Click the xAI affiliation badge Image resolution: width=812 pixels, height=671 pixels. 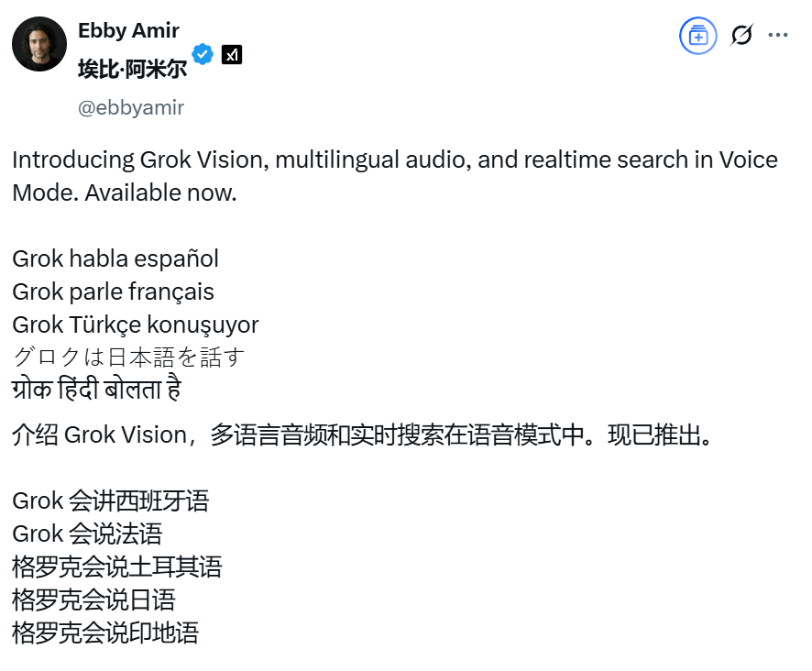click(232, 54)
